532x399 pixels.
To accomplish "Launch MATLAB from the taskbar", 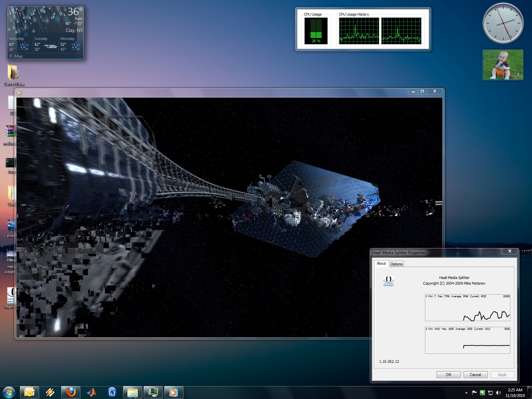I will (91, 392).
